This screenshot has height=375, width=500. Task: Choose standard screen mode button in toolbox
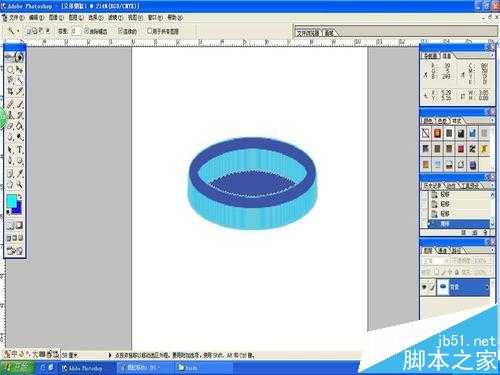pyautogui.click(x=9, y=238)
